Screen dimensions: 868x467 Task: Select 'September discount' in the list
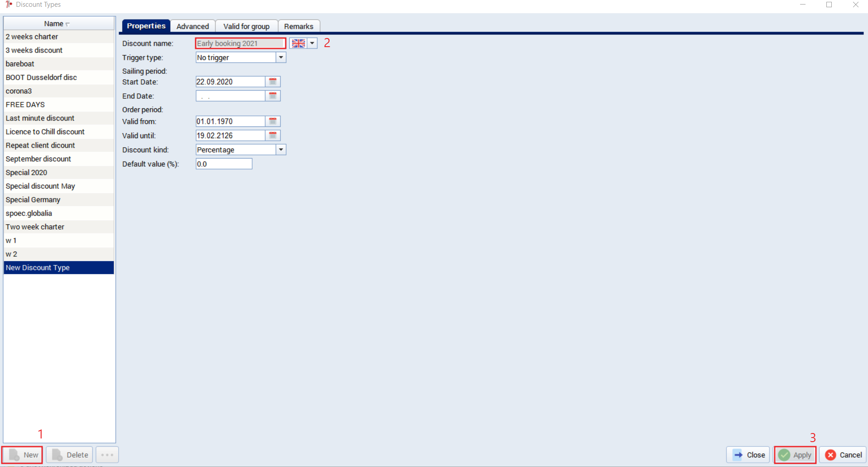coord(59,159)
